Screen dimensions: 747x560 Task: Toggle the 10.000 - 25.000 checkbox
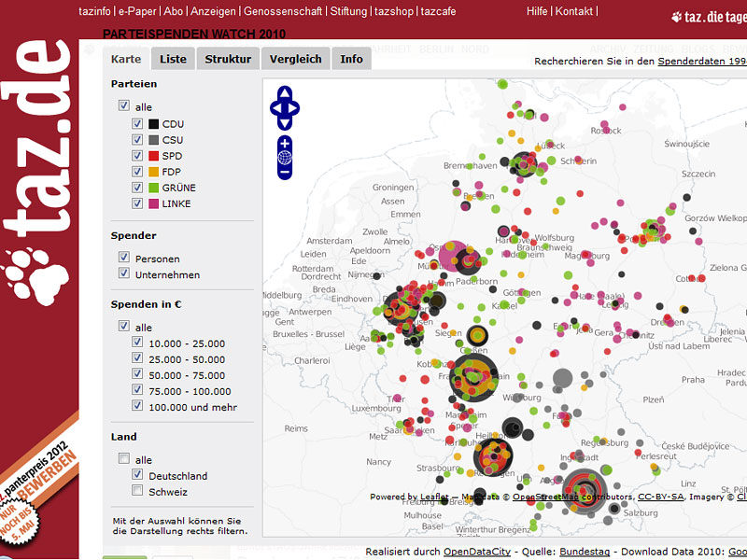pyautogui.click(x=137, y=342)
